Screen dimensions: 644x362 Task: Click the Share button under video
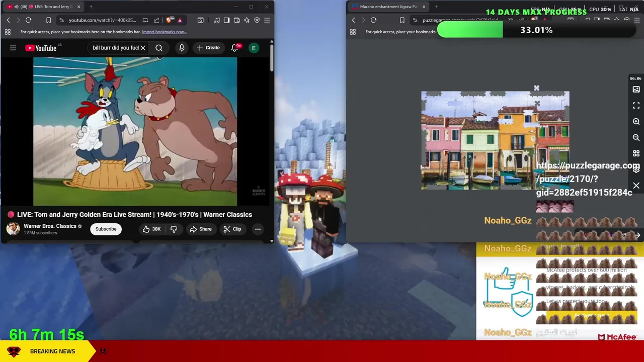[x=200, y=229]
